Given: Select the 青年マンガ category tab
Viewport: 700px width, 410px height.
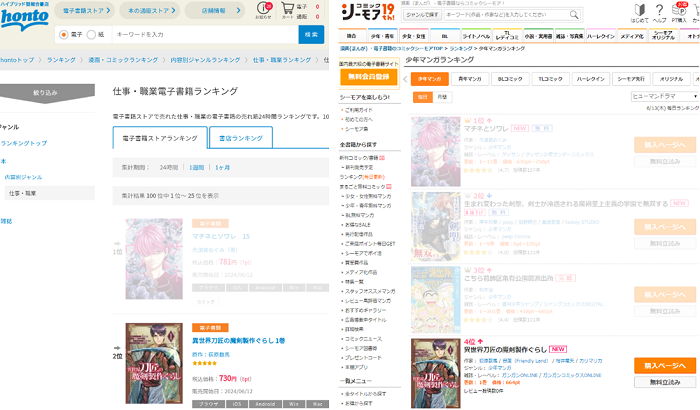Looking at the screenshot, I should [470, 79].
